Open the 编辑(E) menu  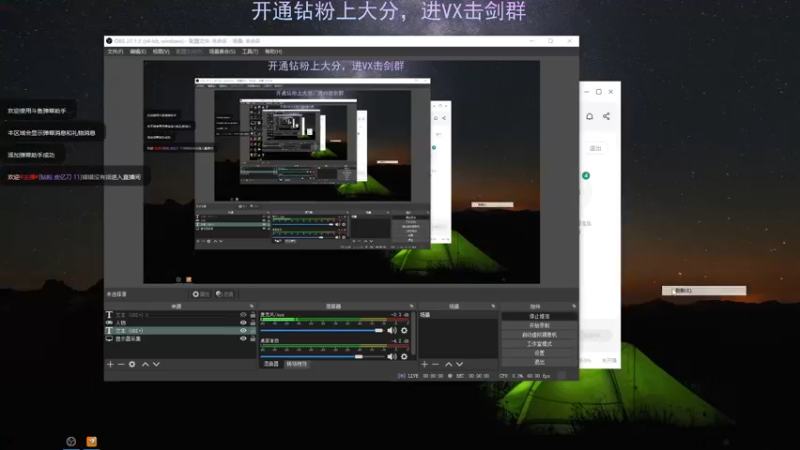[138, 52]
